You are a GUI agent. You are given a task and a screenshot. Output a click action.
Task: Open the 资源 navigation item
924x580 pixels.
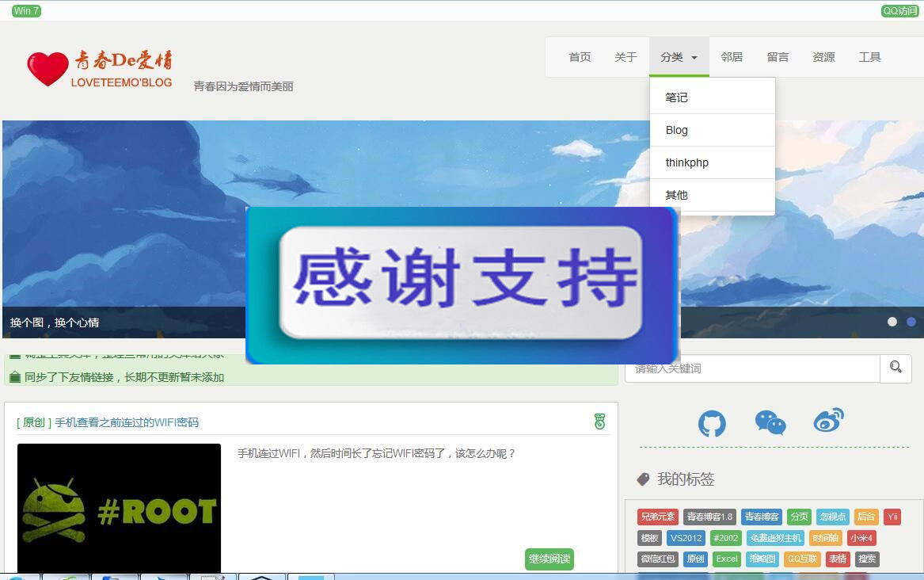[x=823, y=57]
